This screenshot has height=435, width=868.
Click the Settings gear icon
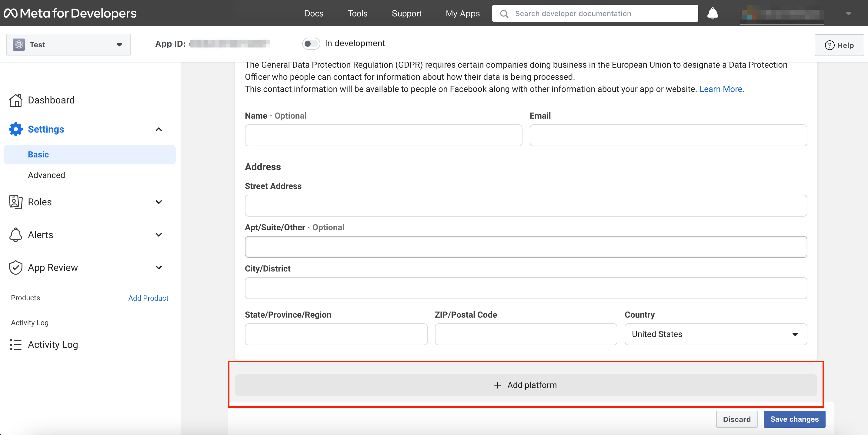pyautogui.click(x=15, y=129)
